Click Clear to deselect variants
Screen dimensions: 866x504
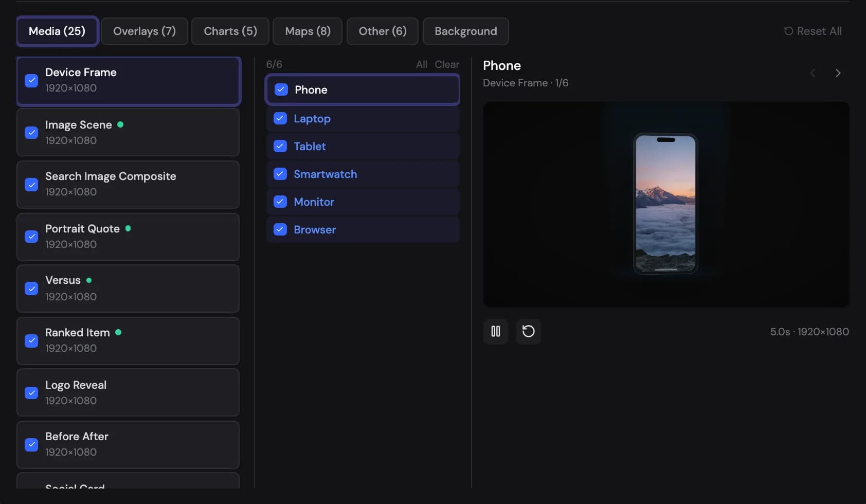coord(447,64)
